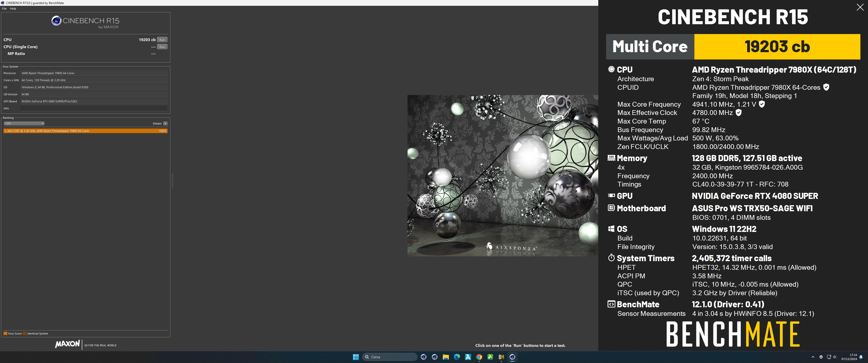The height and width of the screenshot is (363, 868).
Task: Open BenchMate BM icon on the taskbar
Action: click(x=501, y=357)
